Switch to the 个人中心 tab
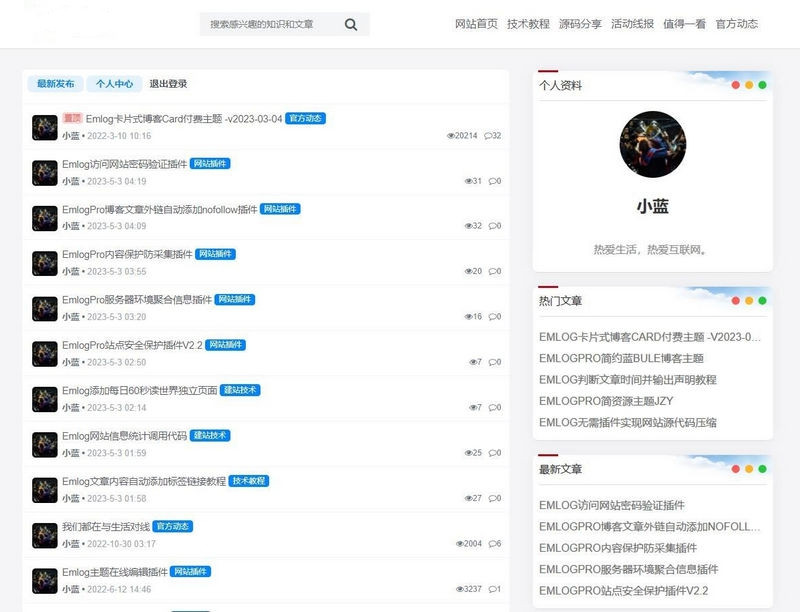The width and height of the screenshot is (800, 612). click(x=115, y=84)
